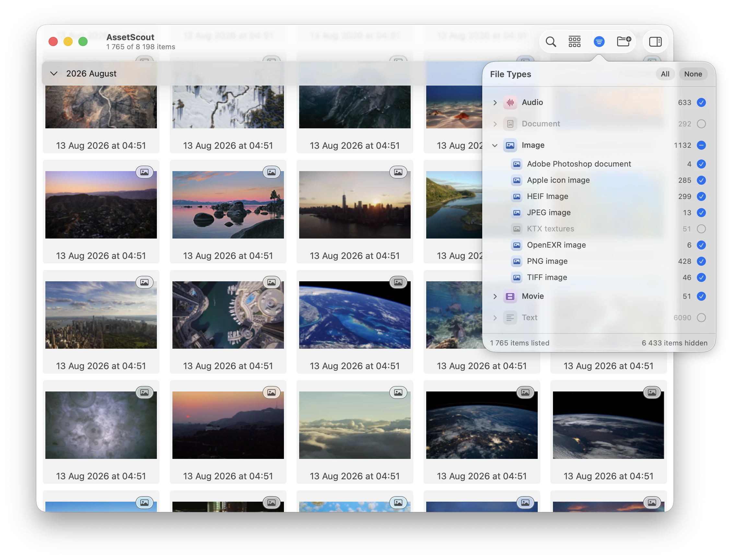Uncheck the PNG image type
This screenshot has width=739, height=560.
pyautogui.click(x=701, y=261)
